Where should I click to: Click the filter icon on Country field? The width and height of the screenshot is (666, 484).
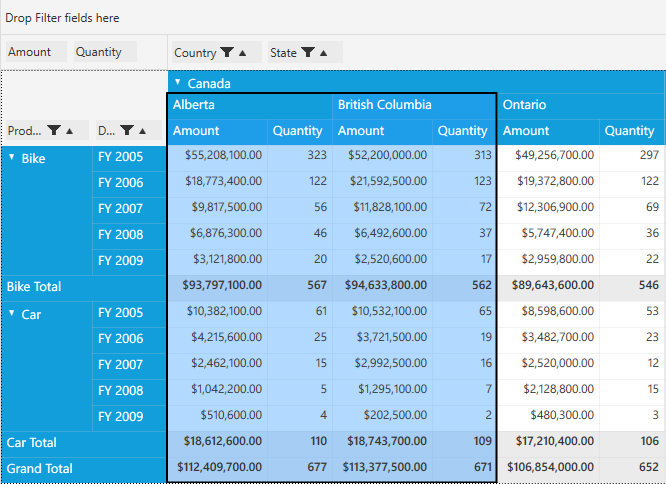point(228,53)
